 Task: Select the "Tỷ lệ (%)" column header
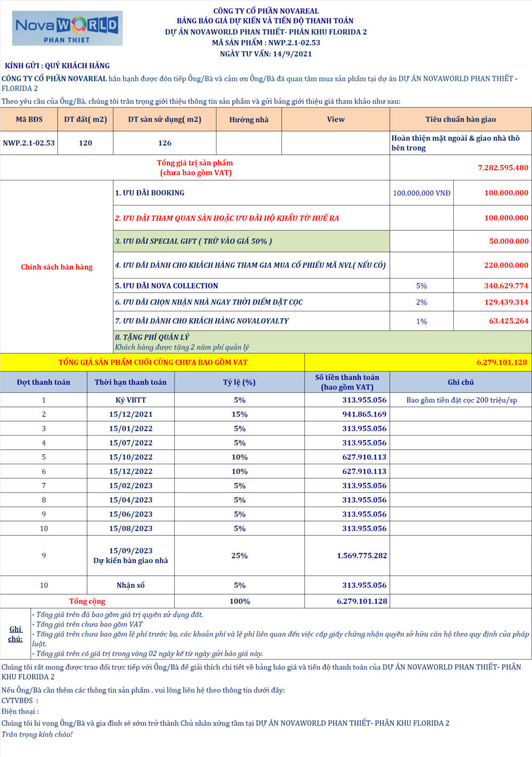pyautogui.click(x=239, y=382)
